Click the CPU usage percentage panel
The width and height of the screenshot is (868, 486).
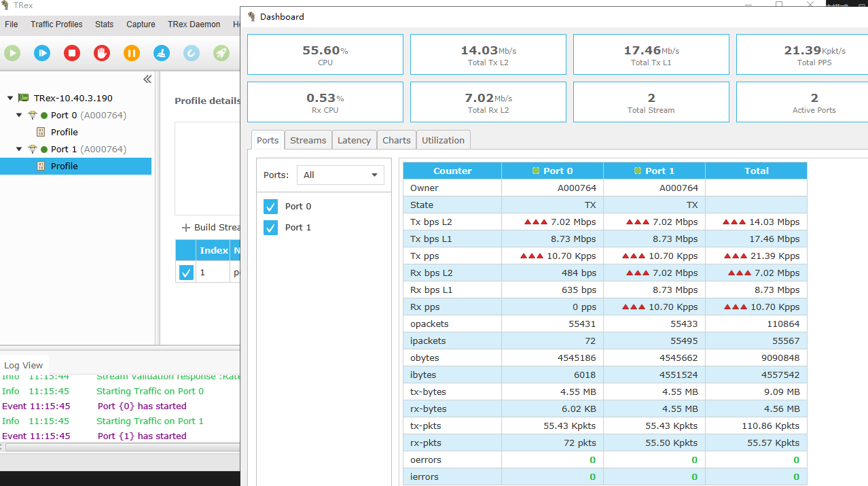(x=325, y=54)
